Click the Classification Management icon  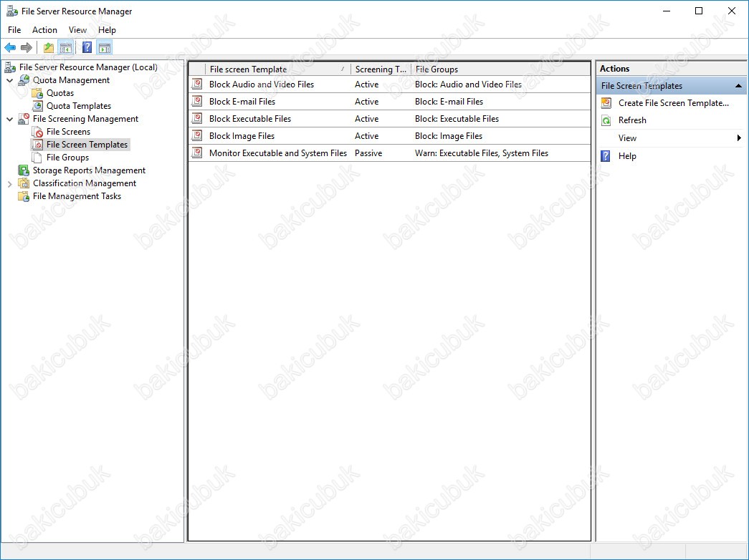point(24,183)
